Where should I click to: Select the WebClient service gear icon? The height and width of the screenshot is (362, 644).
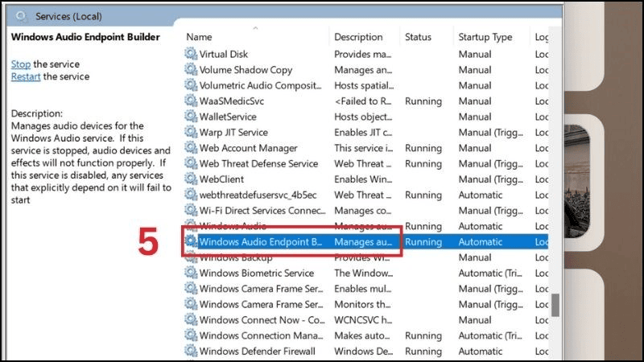point(191,179)
